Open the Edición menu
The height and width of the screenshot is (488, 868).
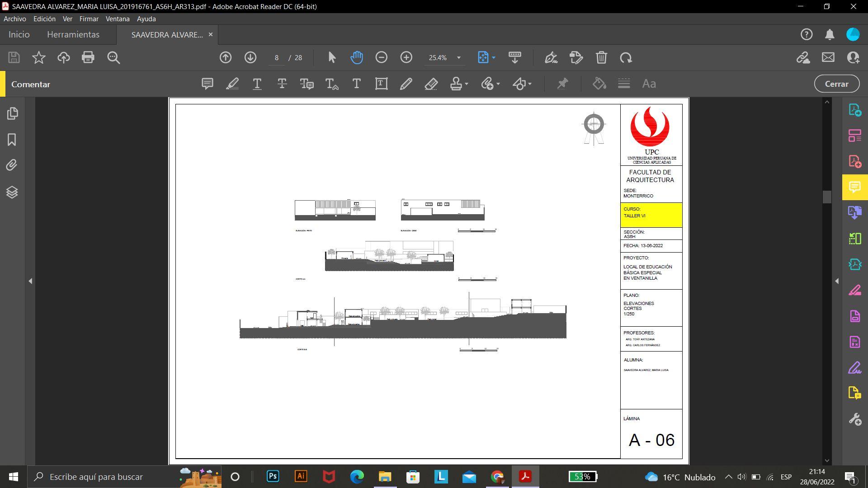[x=44, y=19]
